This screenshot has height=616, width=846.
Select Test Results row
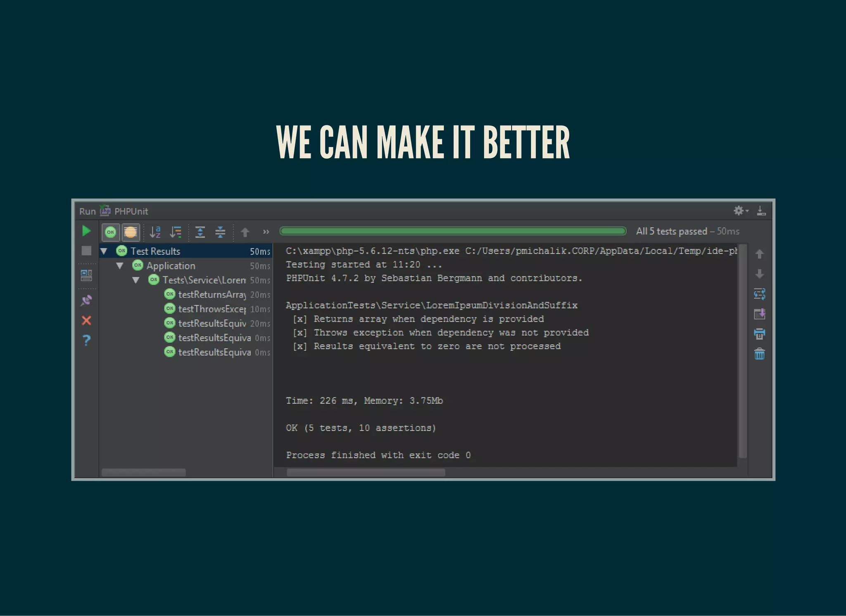click(185, 251)
